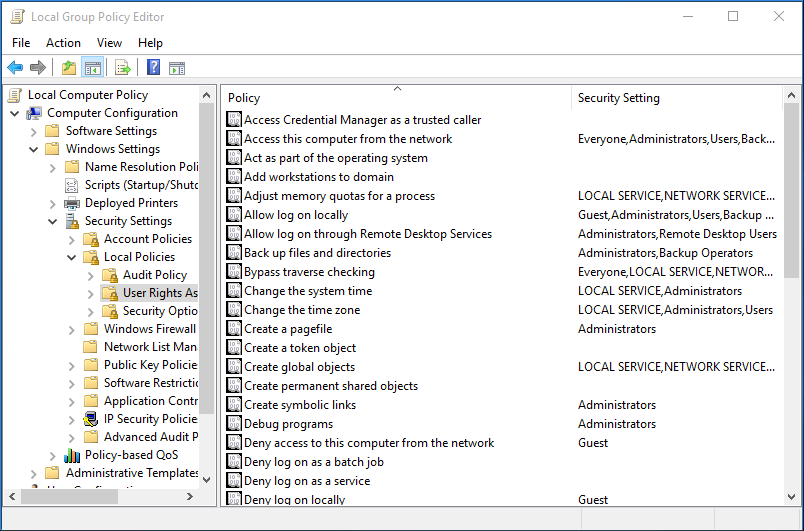804x531 pixels.
Task: Open the File menu
Action: coord(21,43)
